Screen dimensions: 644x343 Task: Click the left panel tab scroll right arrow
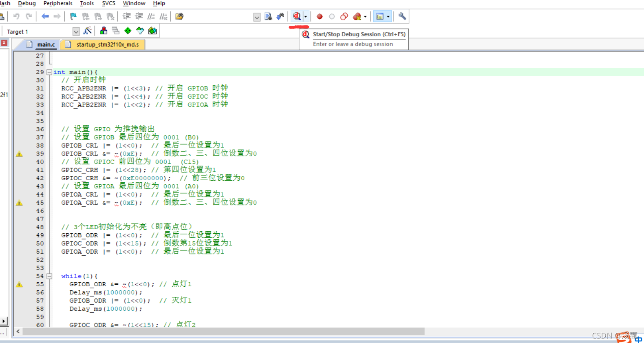click(4, 321)
